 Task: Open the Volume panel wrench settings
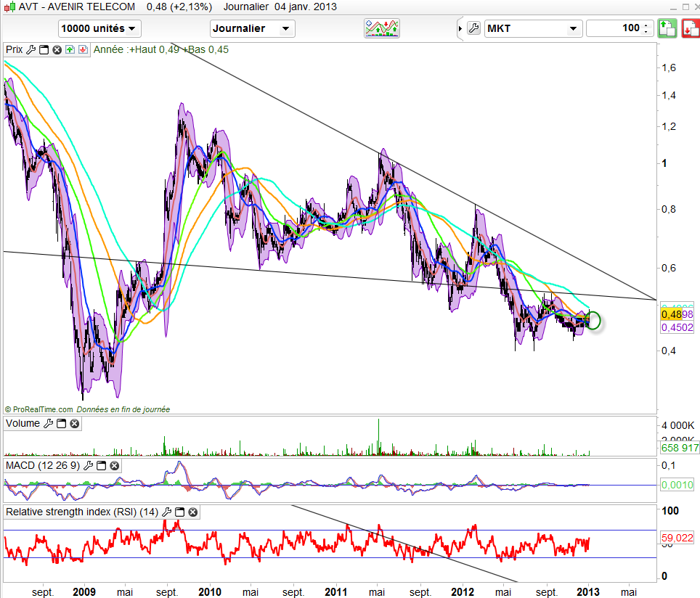pos(48,424)
